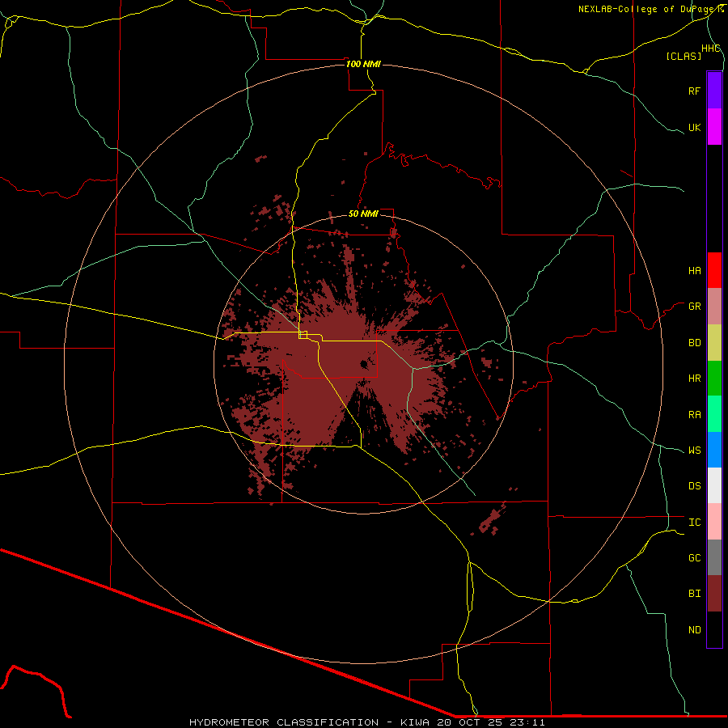This screenshot has height=728, width=728.
Task: Click the radar site dot at center
Action: click(x=364, y=365)
